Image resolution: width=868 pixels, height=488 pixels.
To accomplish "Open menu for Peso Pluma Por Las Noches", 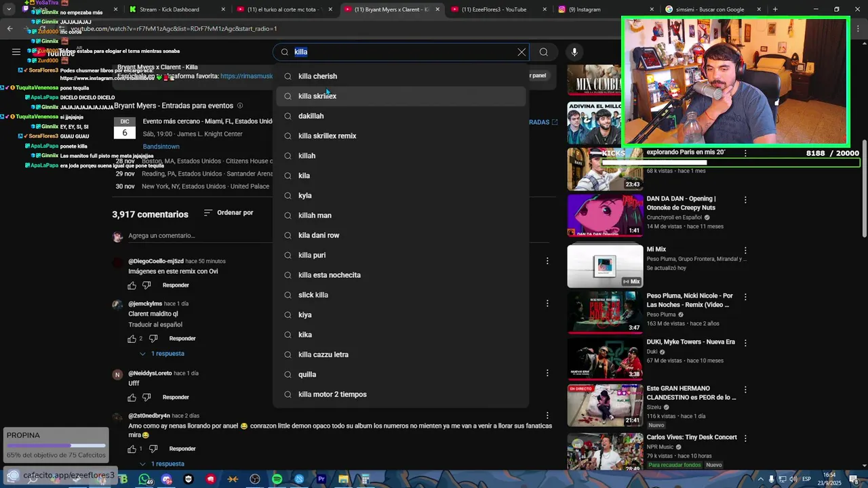I will [745, 297].
